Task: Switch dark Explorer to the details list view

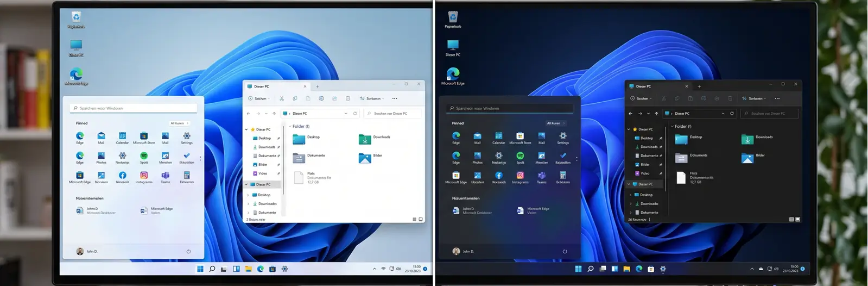Action: pos(791,219)
